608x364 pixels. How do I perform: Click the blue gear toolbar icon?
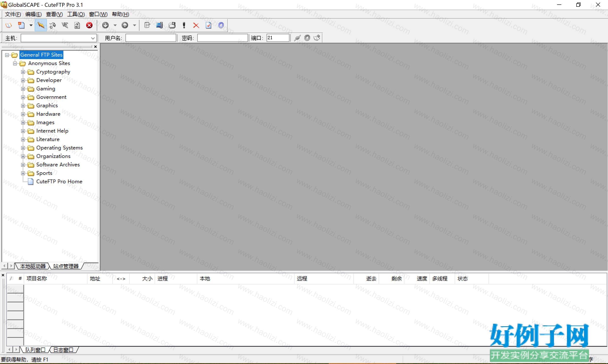[x=221, y=25]
